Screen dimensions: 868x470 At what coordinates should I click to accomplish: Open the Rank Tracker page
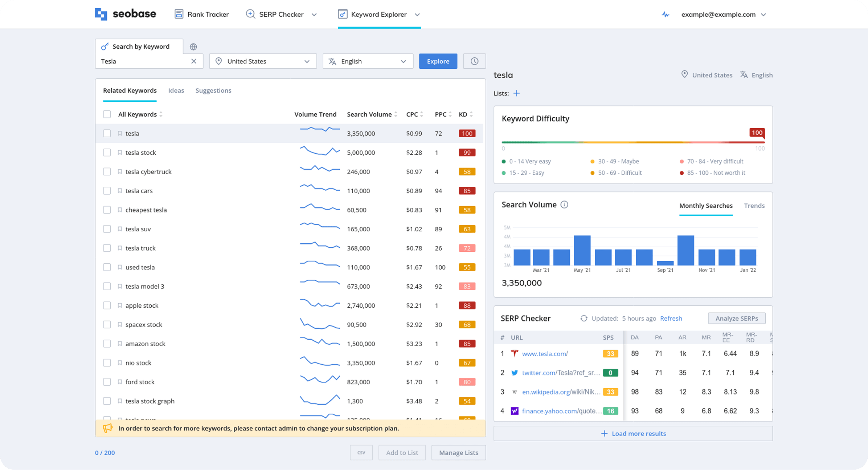pyautogui.click(x=202, y=14)
